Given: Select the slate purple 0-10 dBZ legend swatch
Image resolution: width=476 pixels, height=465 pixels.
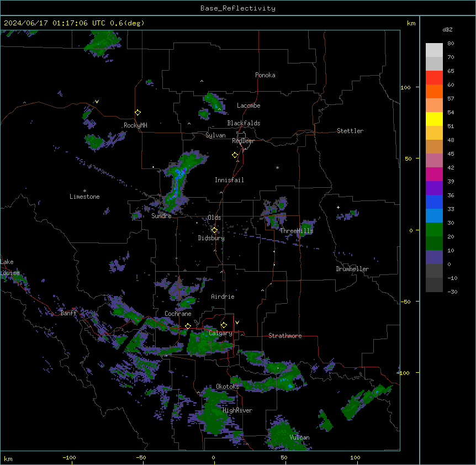Looking at the screenshot, I should point(434,257).
